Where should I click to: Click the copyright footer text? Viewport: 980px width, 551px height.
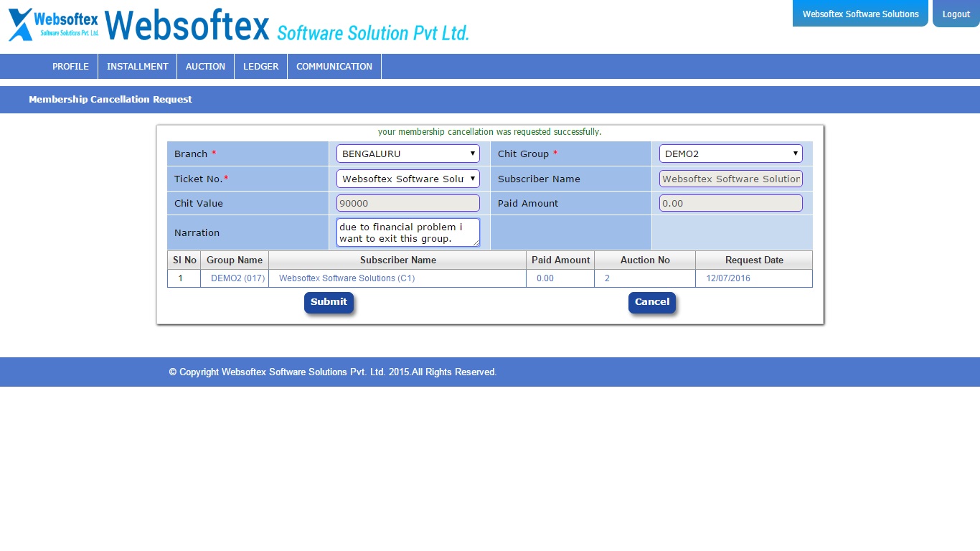pos(333,372)
